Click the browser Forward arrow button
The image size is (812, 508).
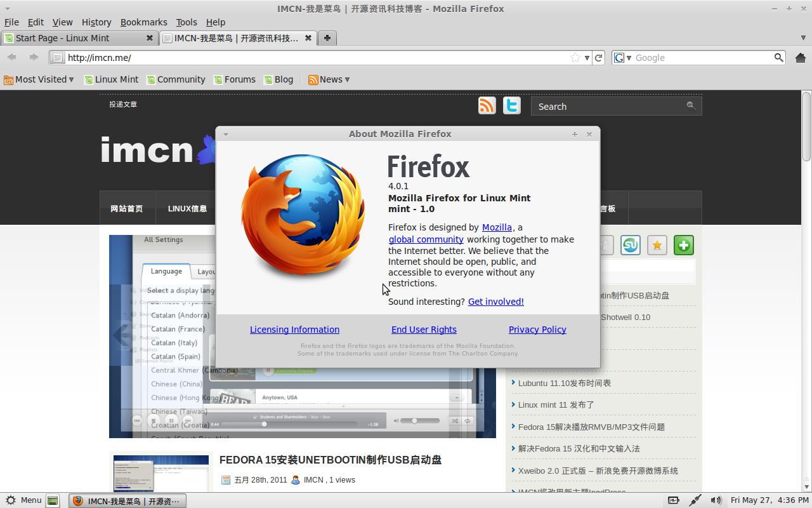click(x=34, y=58)
